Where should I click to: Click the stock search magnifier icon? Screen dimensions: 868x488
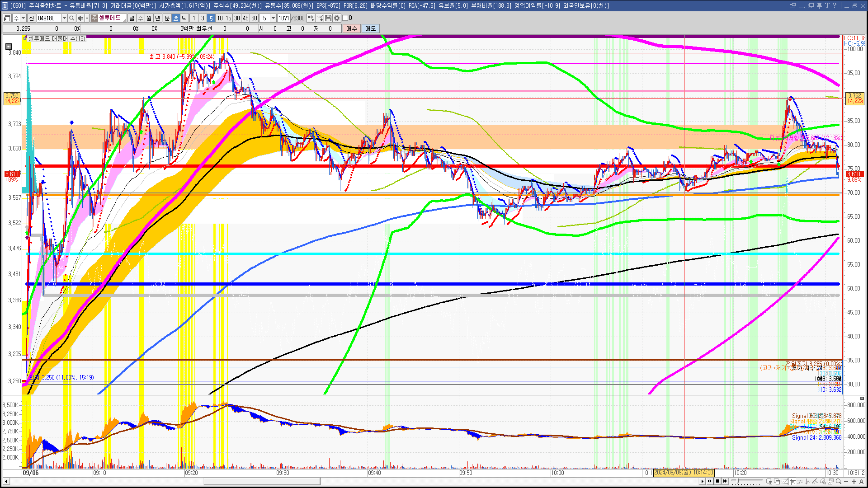click(x=71, y=18)
